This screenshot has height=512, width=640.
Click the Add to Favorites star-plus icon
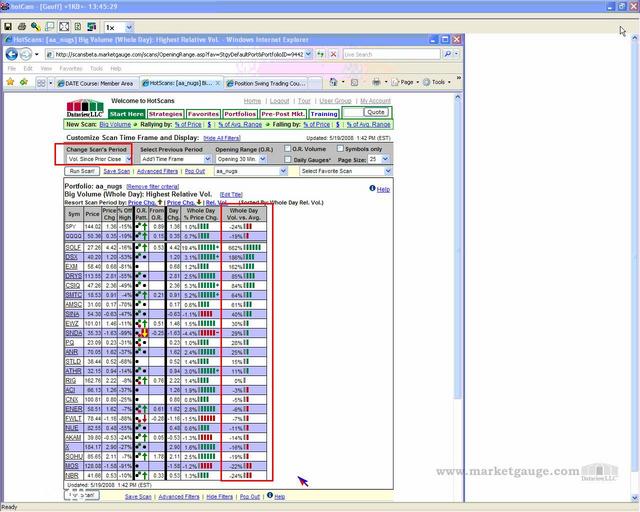coord(24,82)
